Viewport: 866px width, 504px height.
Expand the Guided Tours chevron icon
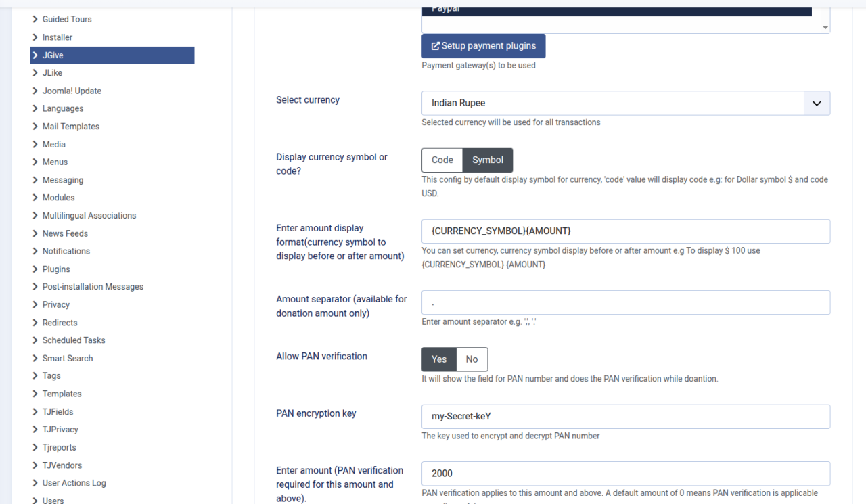pyautogui.click(x=35, y=20)
